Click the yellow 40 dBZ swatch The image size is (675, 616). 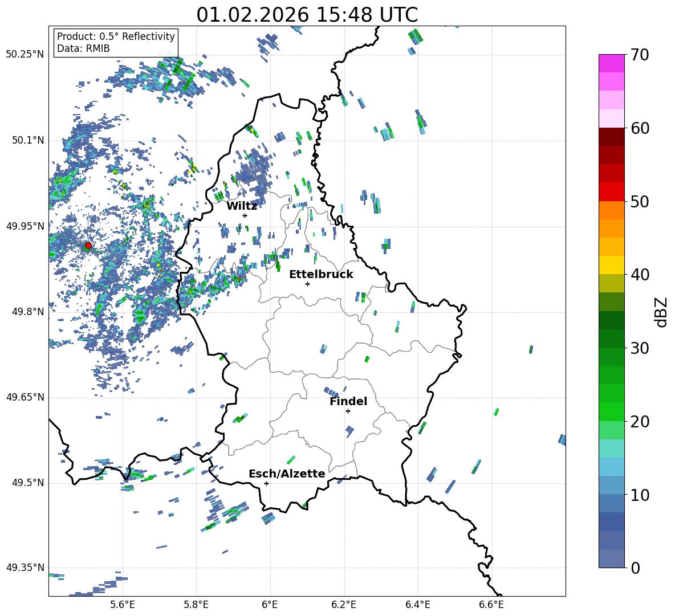point(611,265)
